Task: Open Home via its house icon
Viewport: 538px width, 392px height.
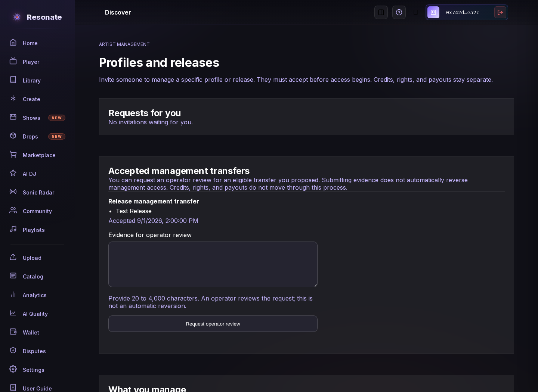Action: click(x=13, y=42)
